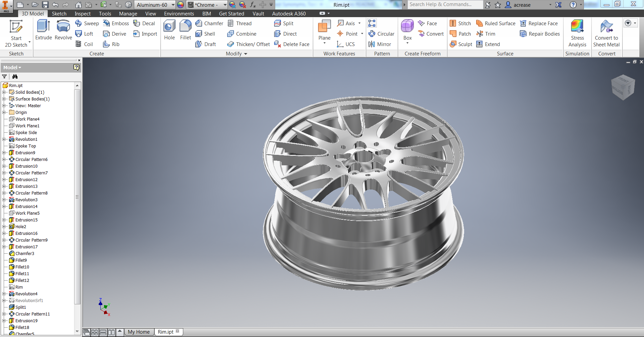Expand the Solid Bodies node
644x337 pixels.
4,92
